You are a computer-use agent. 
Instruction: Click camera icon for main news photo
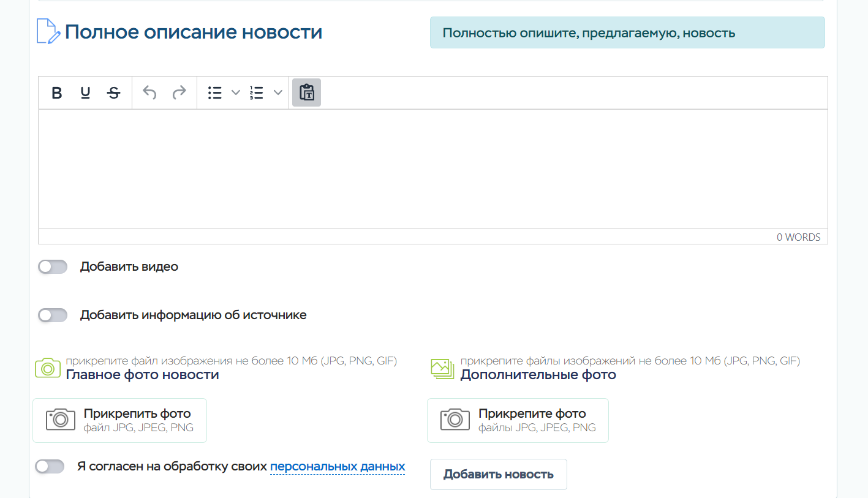pos(61,420)
